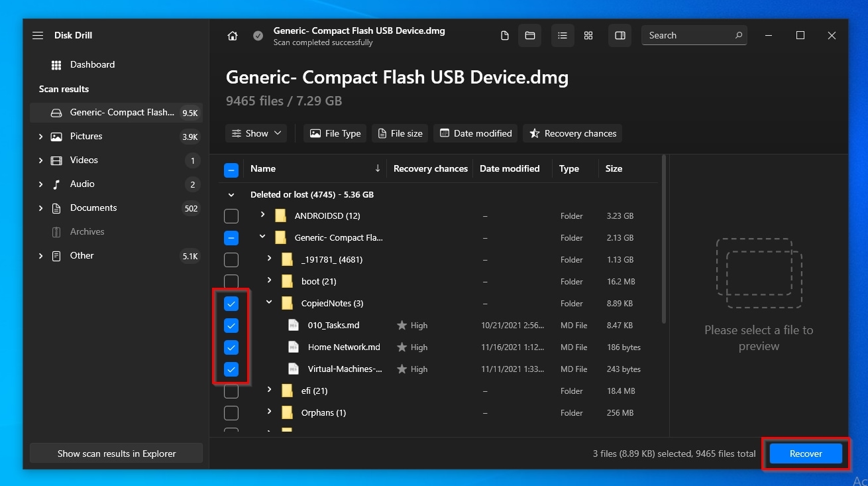Toggle the preview panel icon

pos(620,36)
